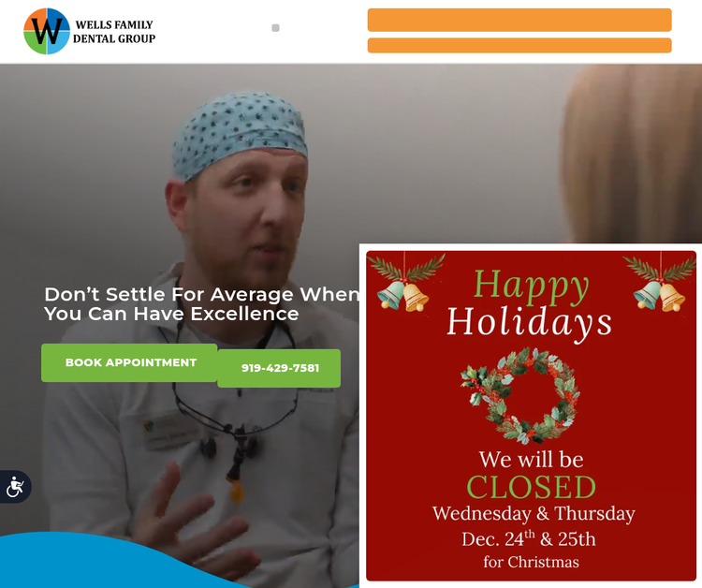
Task: Click the Wells Family Dental W logo
Action: click(x=47, y=31)
